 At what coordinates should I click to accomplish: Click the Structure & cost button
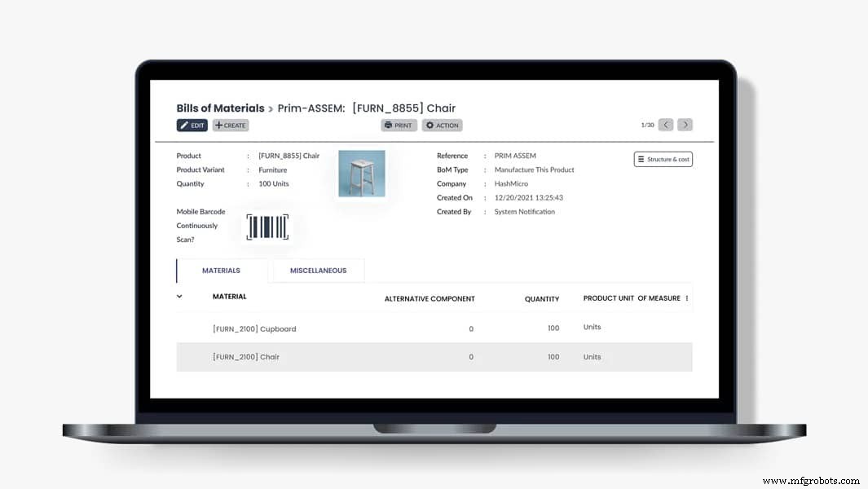(x=663, y=159)
